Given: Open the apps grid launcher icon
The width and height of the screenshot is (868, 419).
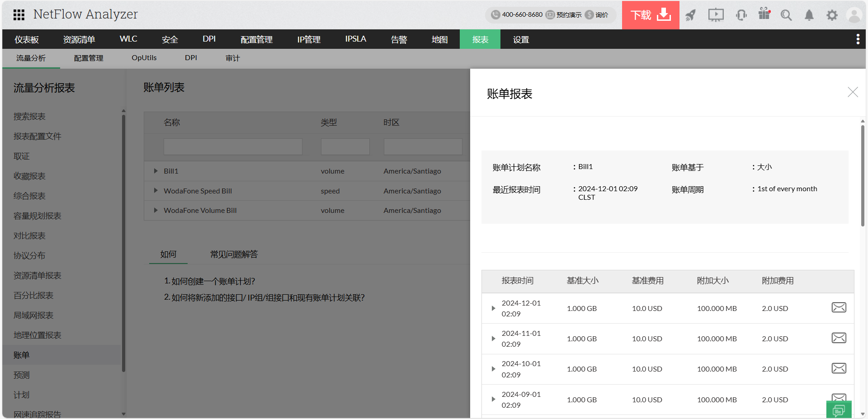Looking at the screenshot, I should [x=19, y=15].
